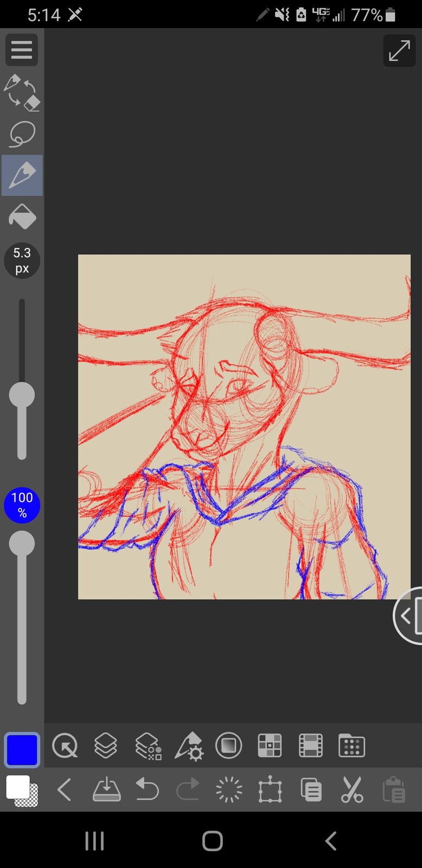Open the animation timeline film panel
This screenshot has width=422, height=868.
point(311,746)
